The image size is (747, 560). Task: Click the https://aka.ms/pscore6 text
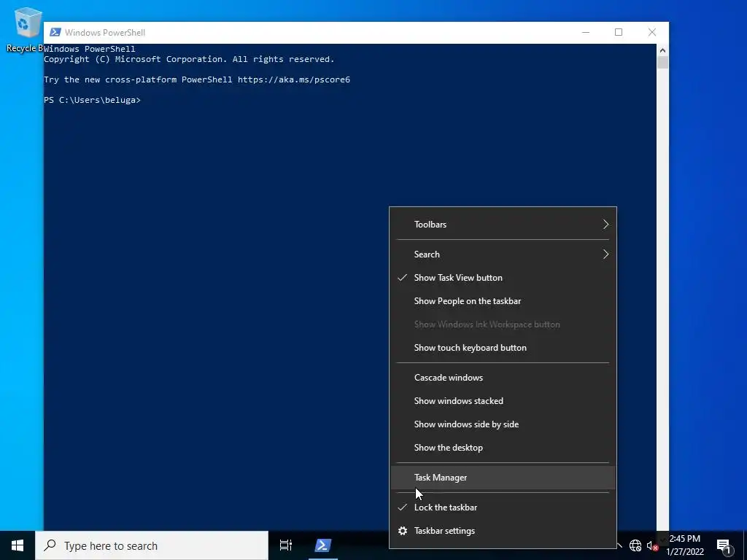(294, 79)
